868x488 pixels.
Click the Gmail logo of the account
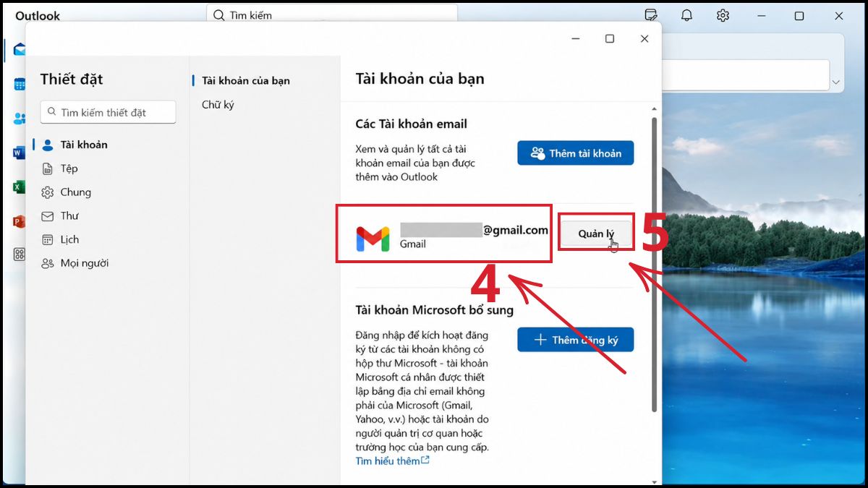[x=373, y=238]
